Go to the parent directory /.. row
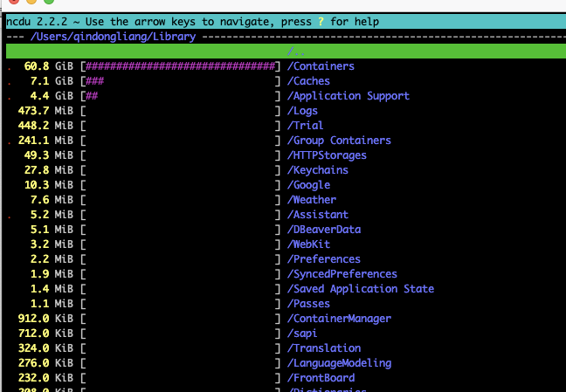 tap(286, 52)
